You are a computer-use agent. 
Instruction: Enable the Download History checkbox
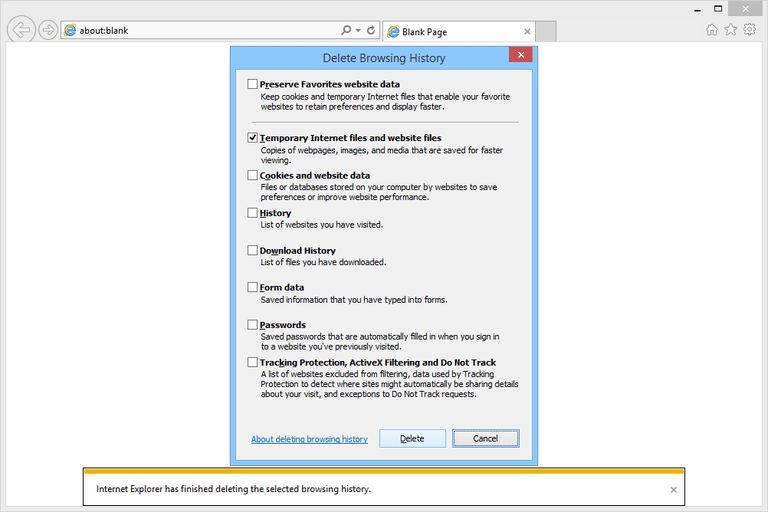[x=252, y=250]
